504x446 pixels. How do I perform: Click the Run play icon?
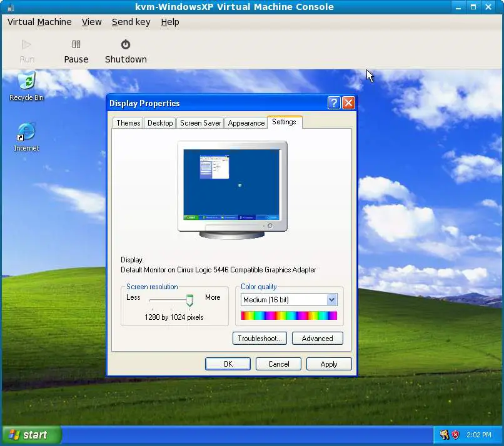[x=26, y=44]
